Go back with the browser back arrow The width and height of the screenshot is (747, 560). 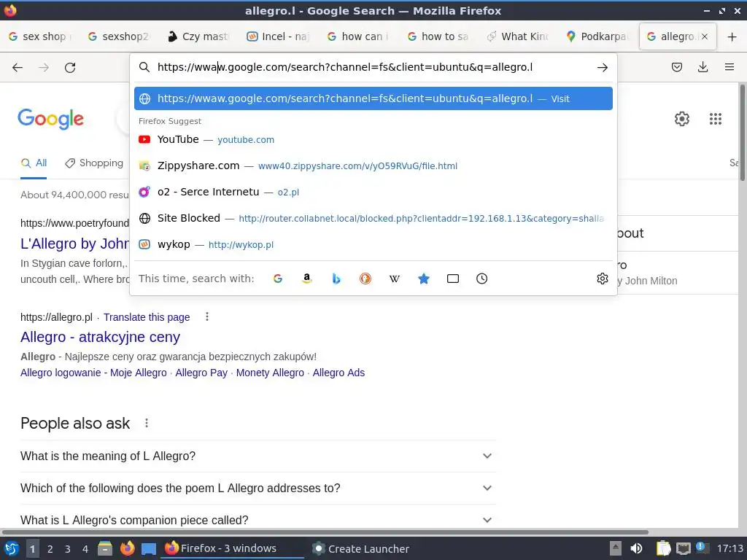(x=18, y=68)
